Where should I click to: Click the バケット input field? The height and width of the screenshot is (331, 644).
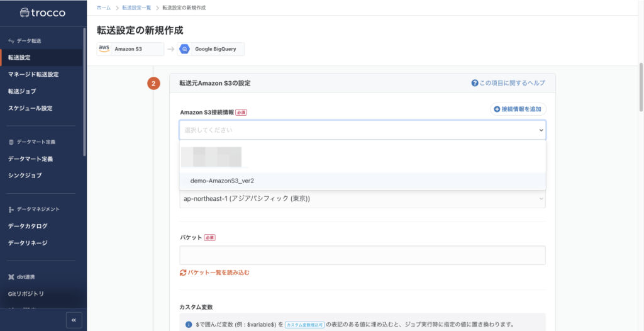coord(362,255)
